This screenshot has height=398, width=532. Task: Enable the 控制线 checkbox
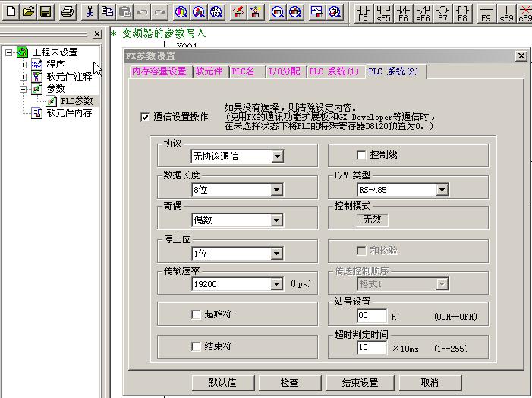pos(361,155)
